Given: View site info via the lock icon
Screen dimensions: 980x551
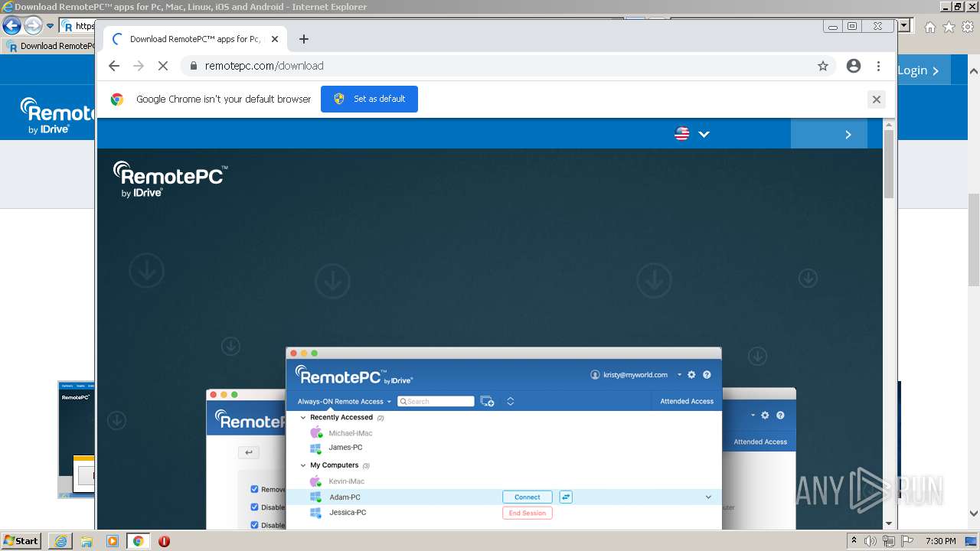Looking at the screenshot, I should click(193, 66).
